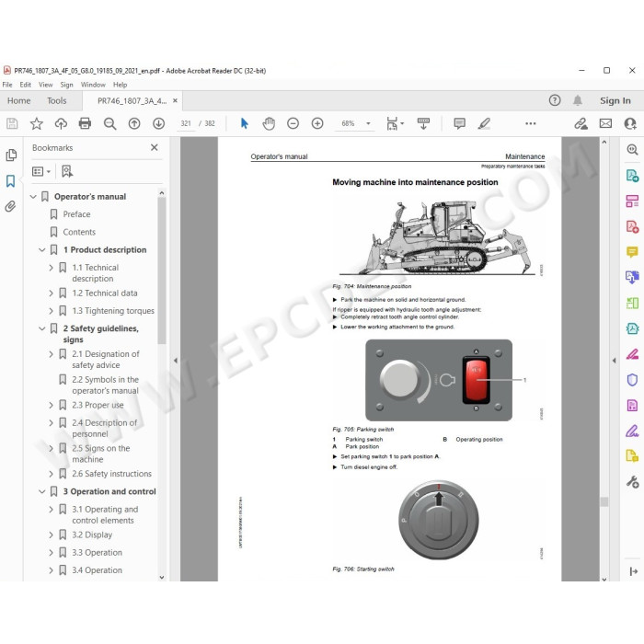
Task: Expand 2.5 Signs on the machine bookmark
Action: (51, 449)
